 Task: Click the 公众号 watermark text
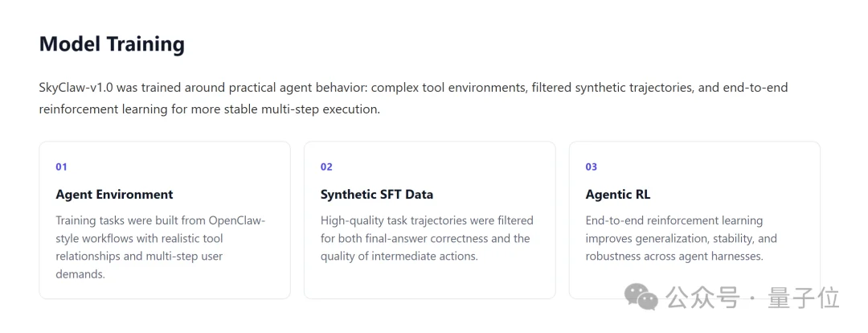(x=703, y=298)
